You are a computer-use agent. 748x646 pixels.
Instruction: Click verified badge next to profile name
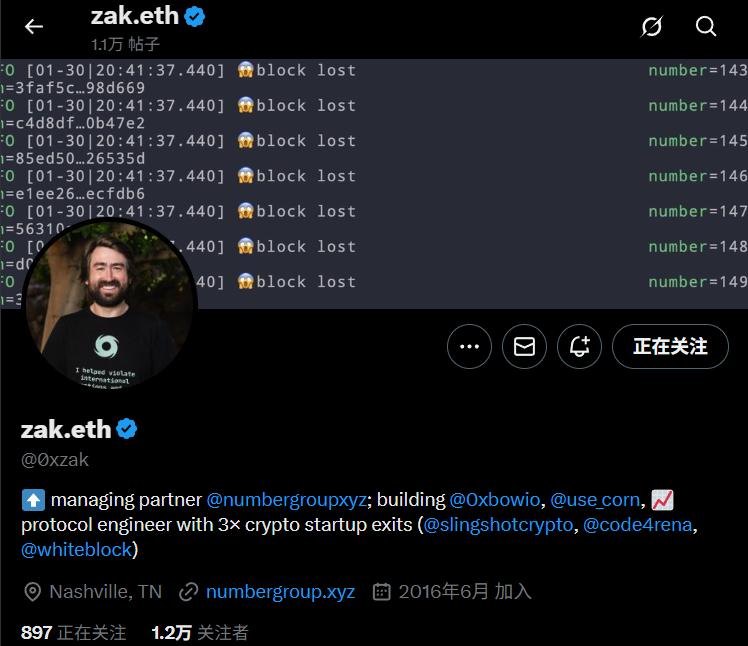(127, 428)
